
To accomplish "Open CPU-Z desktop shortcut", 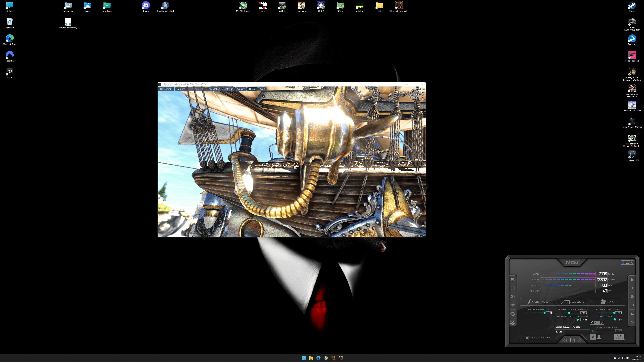I will 321,7.
